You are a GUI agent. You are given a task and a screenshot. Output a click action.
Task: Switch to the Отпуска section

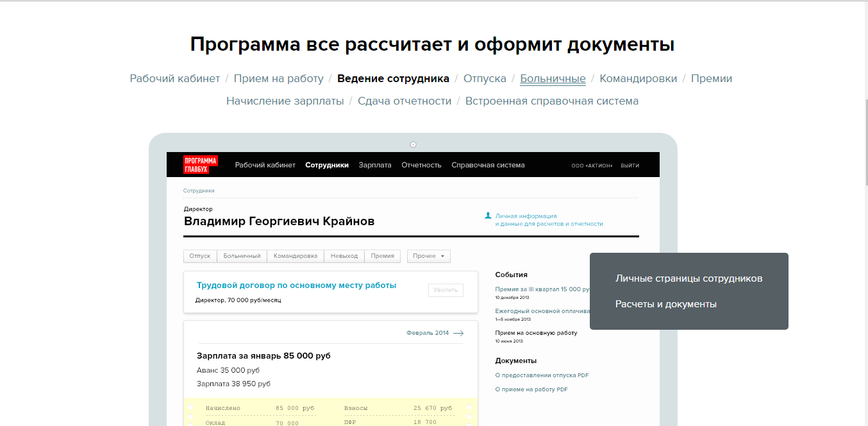point(485,78)
